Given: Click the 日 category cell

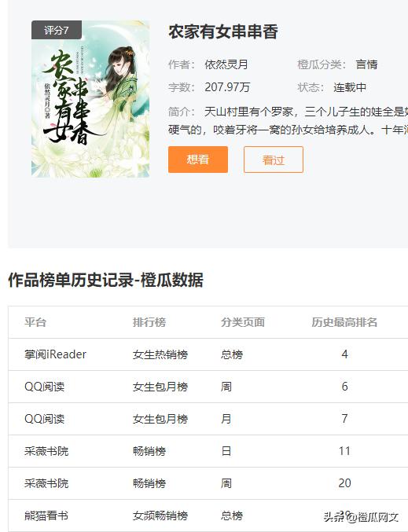Looking at the screenshot, I should pos(226,451).
